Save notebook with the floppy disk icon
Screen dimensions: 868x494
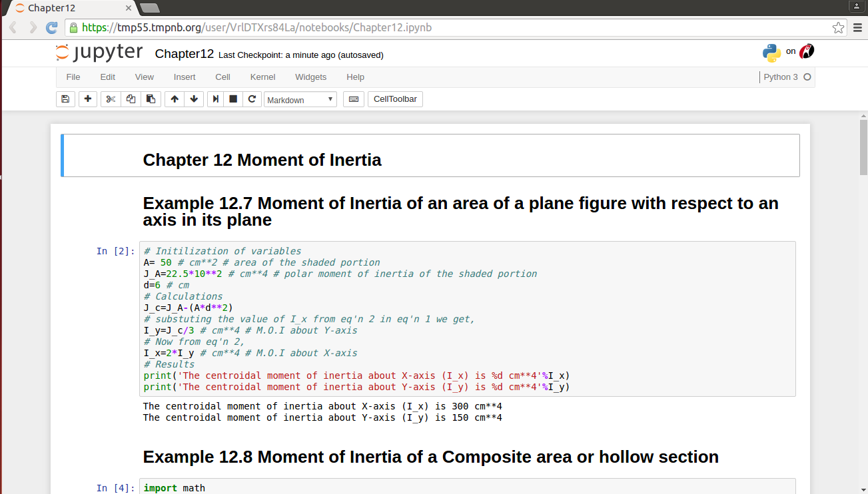point(65,99)
